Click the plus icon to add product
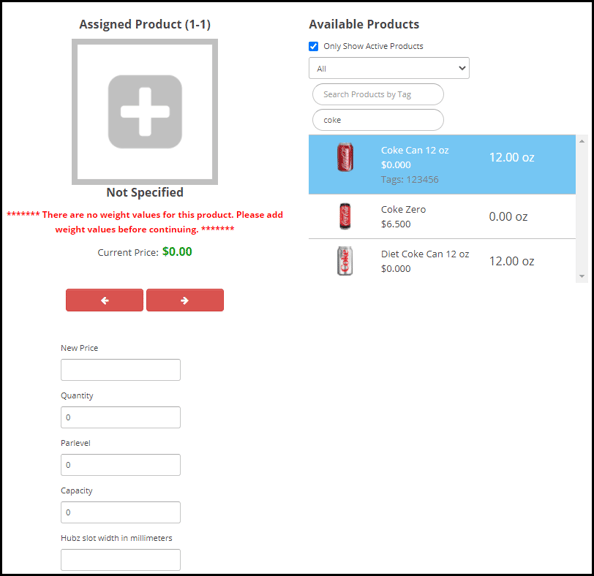The height and width of the screenshot is (576, 594). (145, 111)
